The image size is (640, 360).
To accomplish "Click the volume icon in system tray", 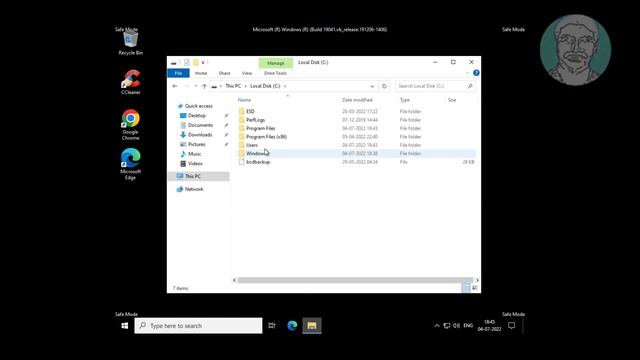I will click(x=456, y=326).
